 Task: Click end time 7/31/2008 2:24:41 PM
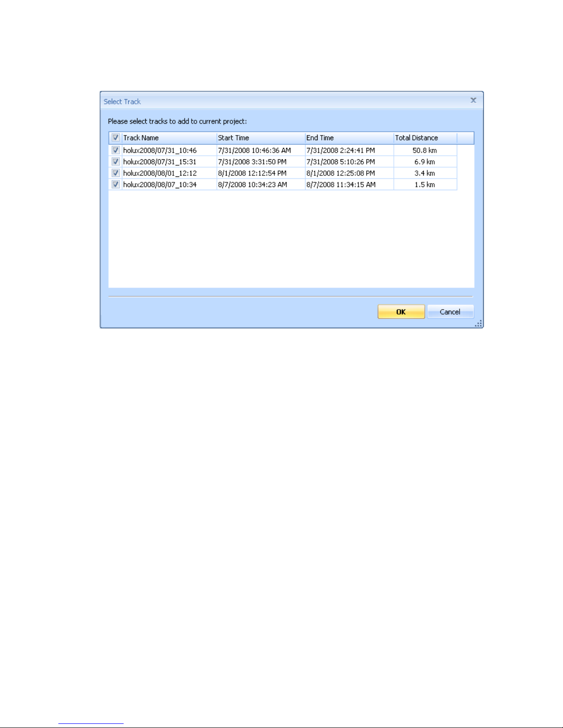(341, 150)
